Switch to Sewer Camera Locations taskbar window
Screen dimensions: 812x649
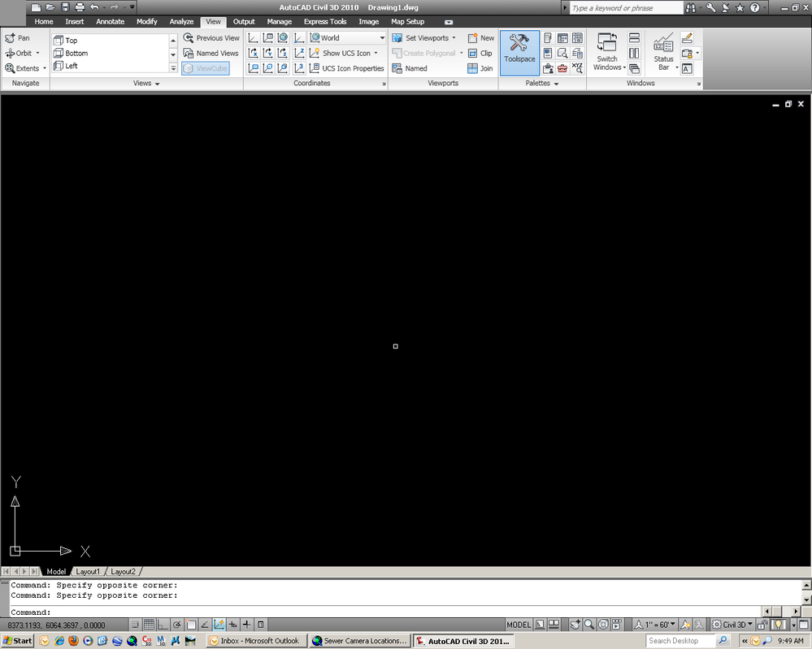(360, 641)
